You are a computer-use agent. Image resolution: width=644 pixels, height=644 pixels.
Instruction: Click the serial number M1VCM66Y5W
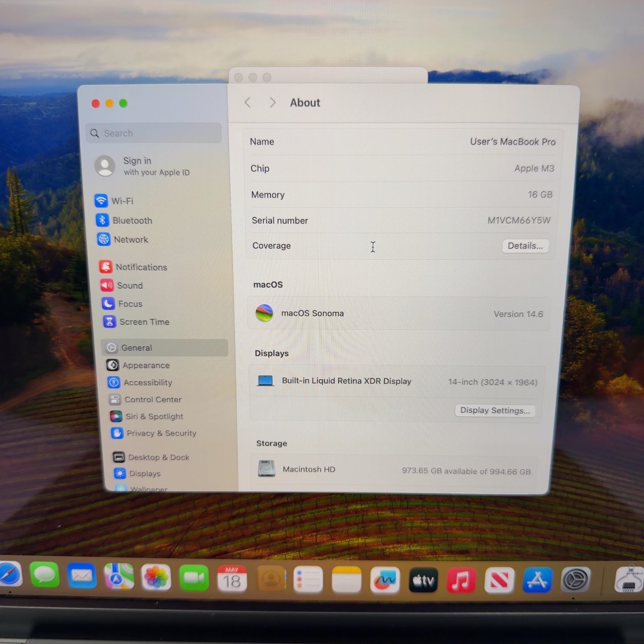click(x=519, y=220)
